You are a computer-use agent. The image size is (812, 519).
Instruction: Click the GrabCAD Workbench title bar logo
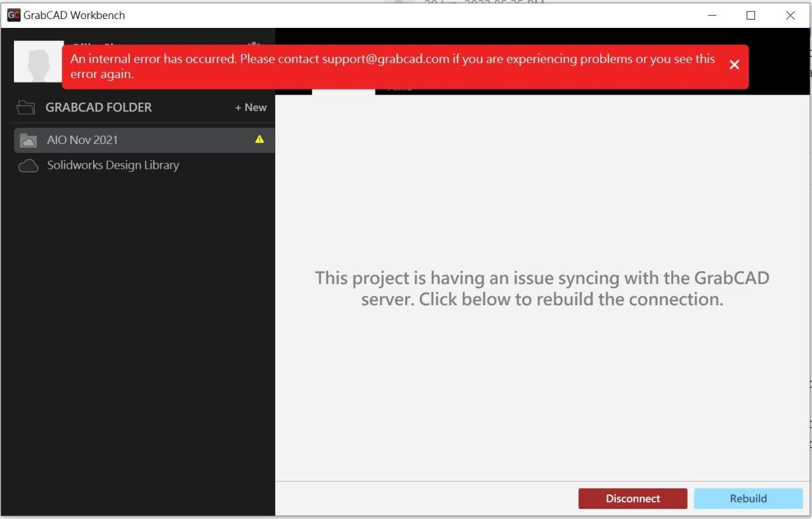[x=13, y=15]
